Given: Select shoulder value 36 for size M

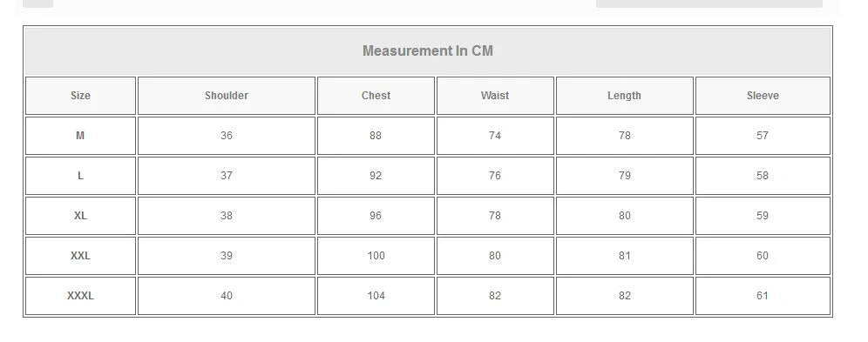Looking at the screenshot, I should [227, 136].
